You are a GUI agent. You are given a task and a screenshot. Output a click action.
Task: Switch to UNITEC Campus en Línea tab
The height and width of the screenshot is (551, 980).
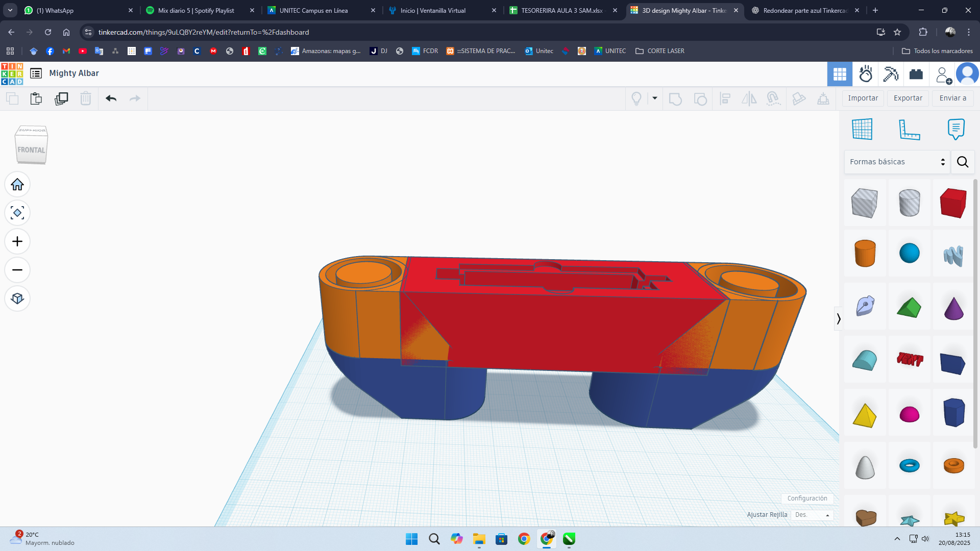pyautogui.click(x=313, y=10)
